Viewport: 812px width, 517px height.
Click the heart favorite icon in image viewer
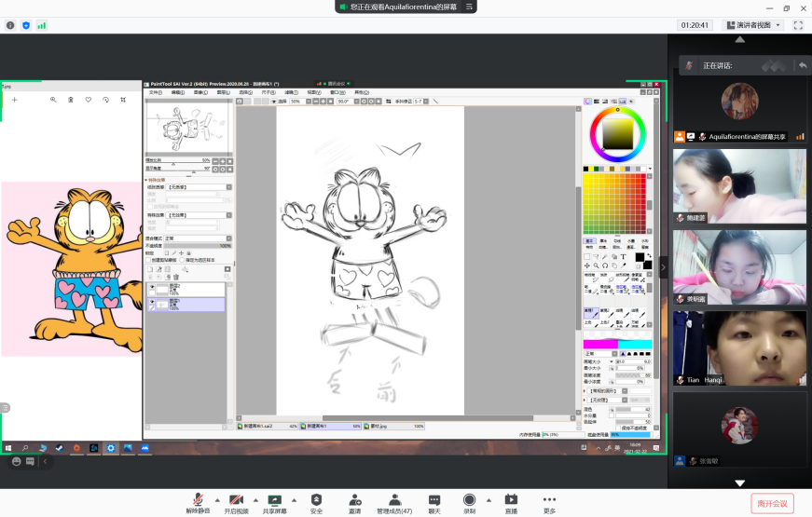(88, 100)
